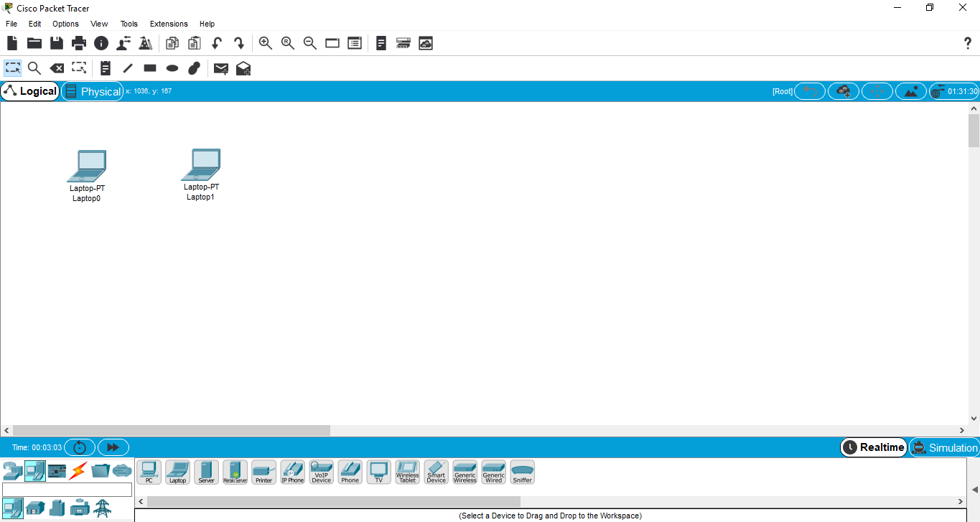980x522 pixels.
Task: Create a new file from toolbar
Action: [12, 43]
